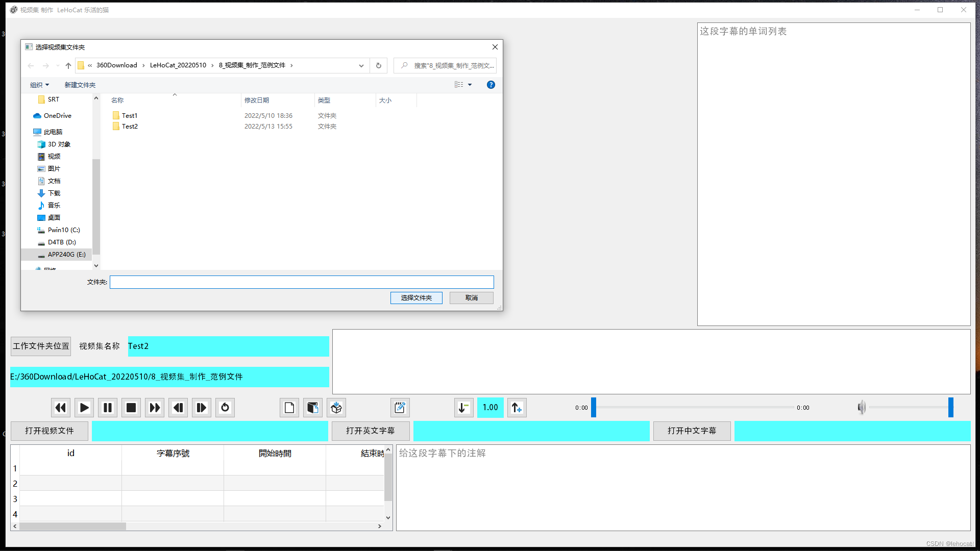The width and height of the screenshot is (980, 551).
Task: Expand the address bar path dropdown
Action: click(x=361, y=65)
